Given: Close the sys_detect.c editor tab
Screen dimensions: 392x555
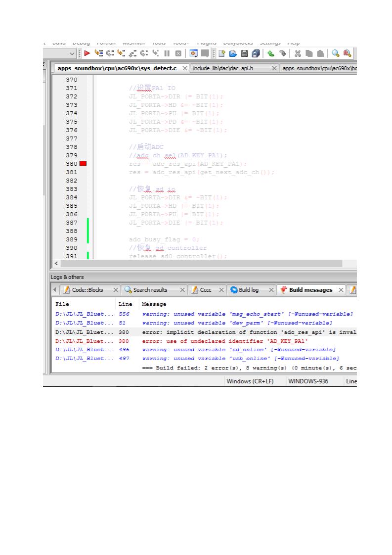Looking at the screenshot, I should point(185,68).
